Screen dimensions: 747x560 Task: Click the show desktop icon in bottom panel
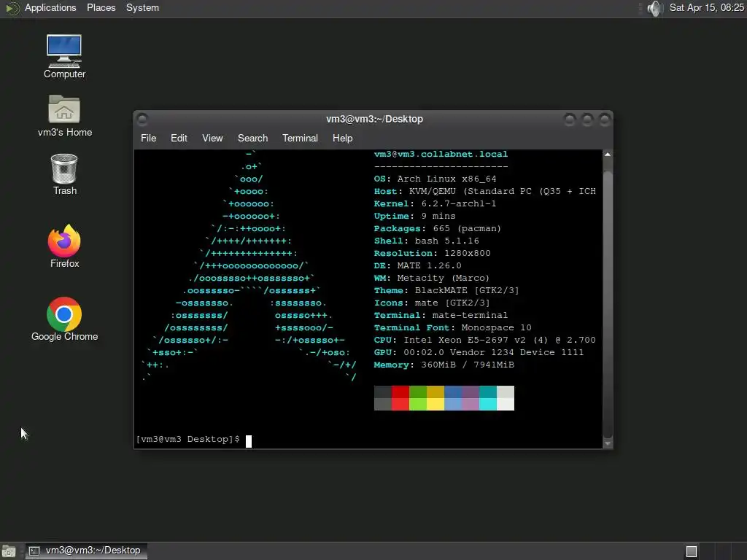[9, 551]
